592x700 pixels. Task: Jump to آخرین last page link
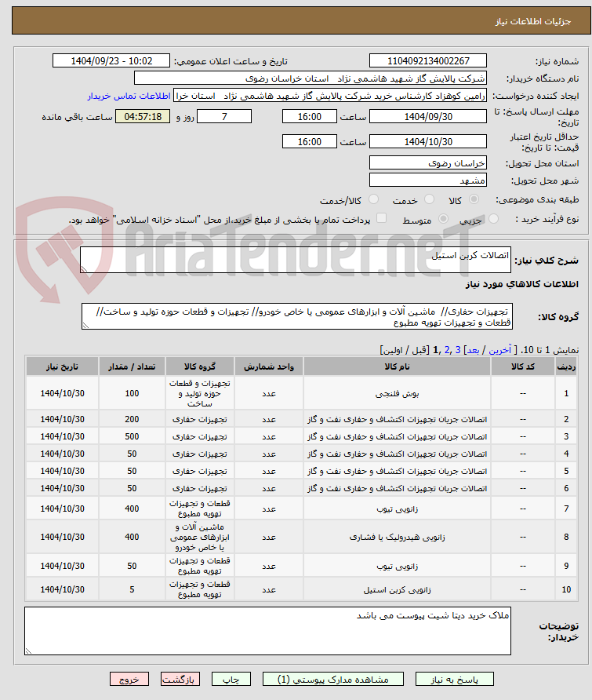(x=499, y=350)
